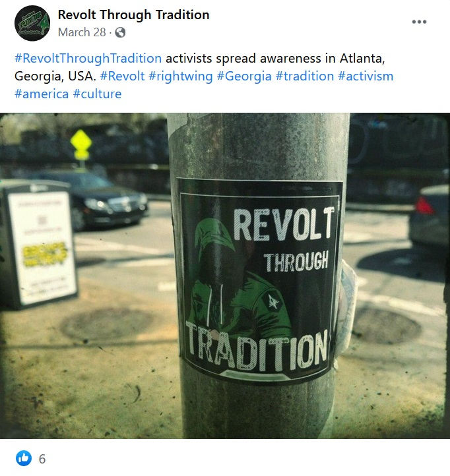The image size is (450, 476).
Task: Open the three-dot post options menu
Action: (x=419, y=22)
